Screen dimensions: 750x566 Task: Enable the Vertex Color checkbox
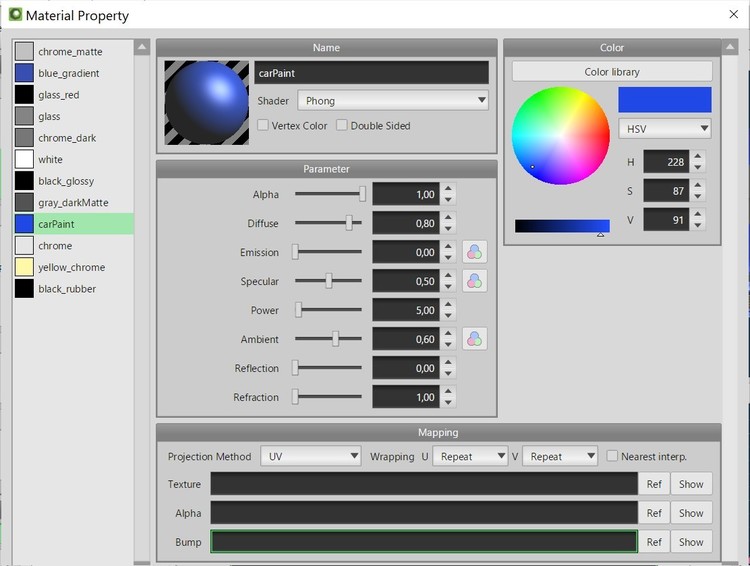(263, 125)
